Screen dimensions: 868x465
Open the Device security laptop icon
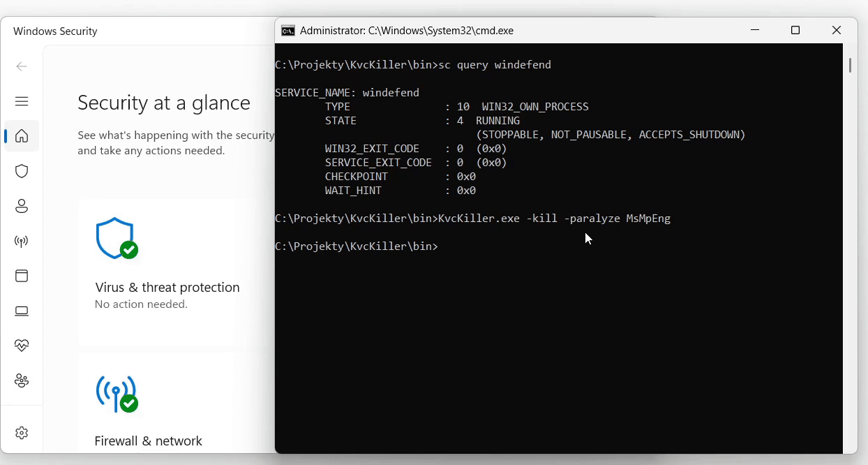[x=22, y=311]
